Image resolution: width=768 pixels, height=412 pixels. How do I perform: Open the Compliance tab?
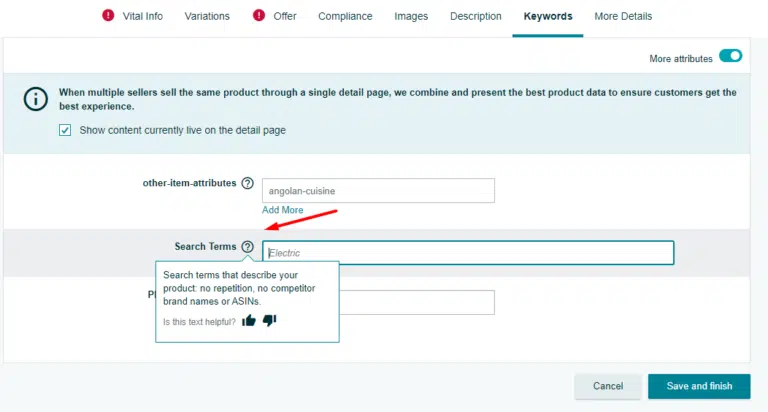[x=345, y=16]
